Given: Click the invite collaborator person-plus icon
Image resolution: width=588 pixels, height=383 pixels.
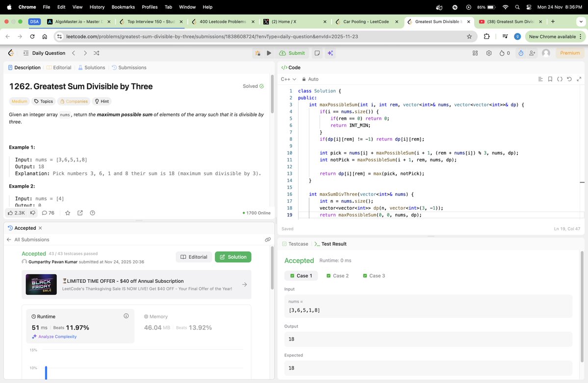Looking at the screenshot, I should pos(532,53).
